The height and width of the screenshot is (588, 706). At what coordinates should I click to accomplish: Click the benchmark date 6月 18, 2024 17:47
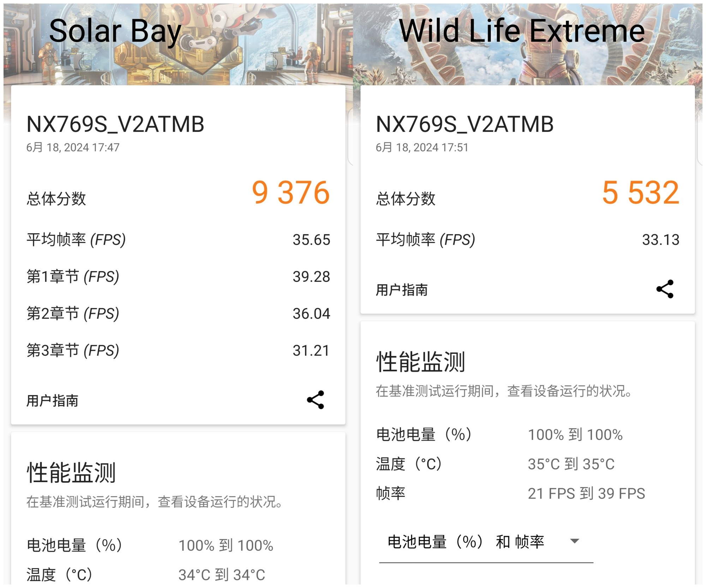[x=72, y=147]
